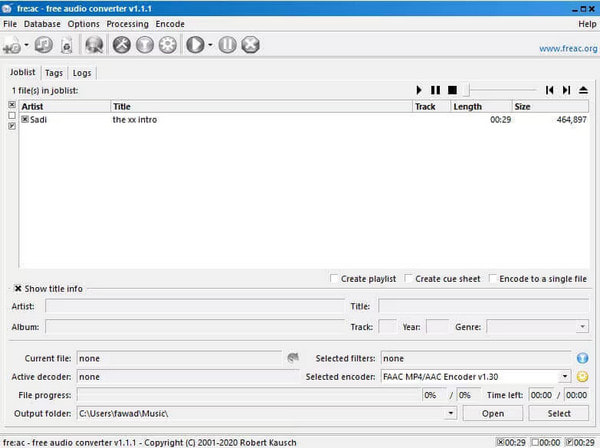Screen dimensions: 600x448
Task: Skip to the previous track
Action: click(x=549, y=90)
